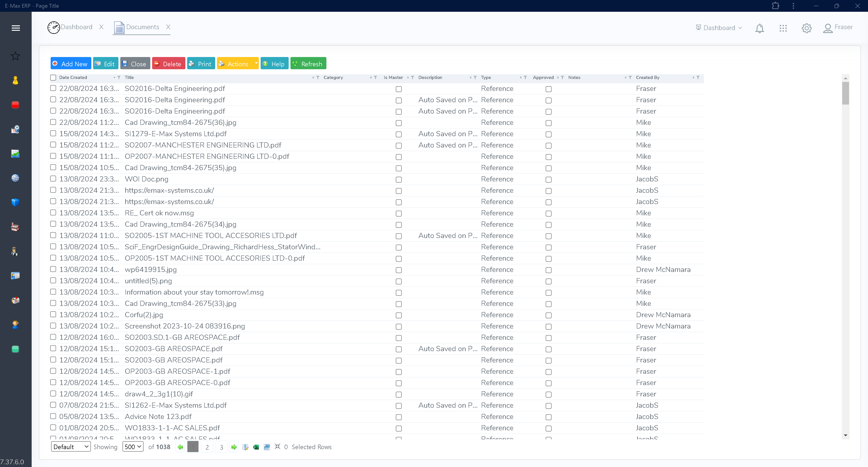The height and width of the screenshot is (467, 868).
Task: Click the favourites star in sidebar
Action: 15,56
